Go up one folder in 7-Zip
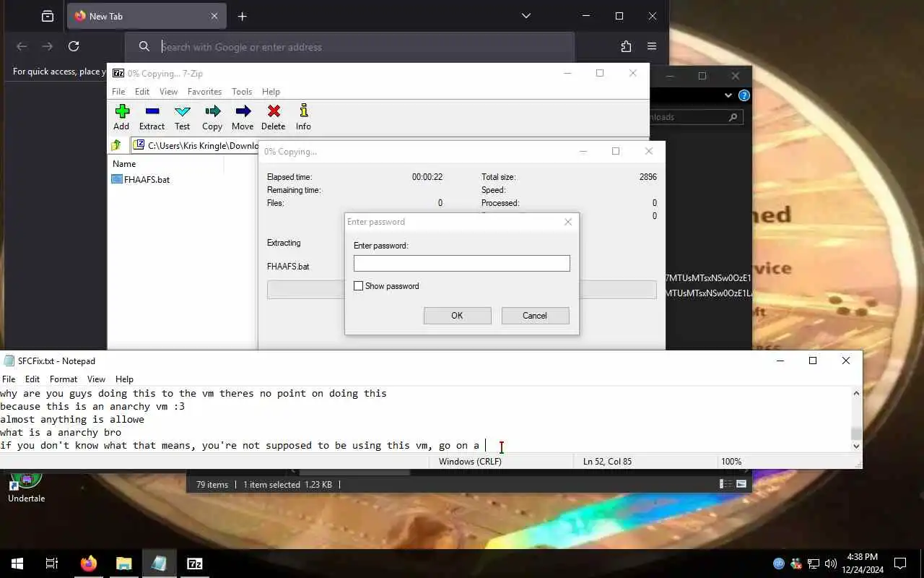Viewport: 924px width, 578px height. click(116, 145)
